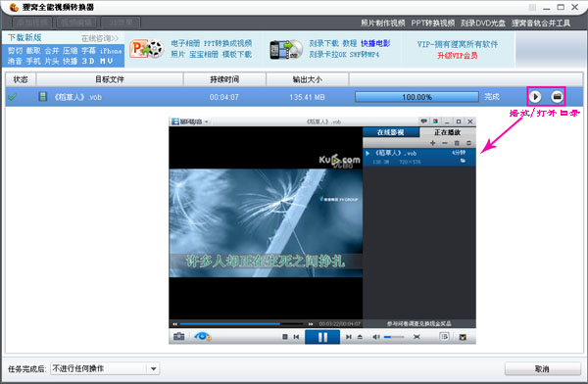Open the output folder of converted file
This screenshot has width=588, height=384.
[x=558, y=97]
